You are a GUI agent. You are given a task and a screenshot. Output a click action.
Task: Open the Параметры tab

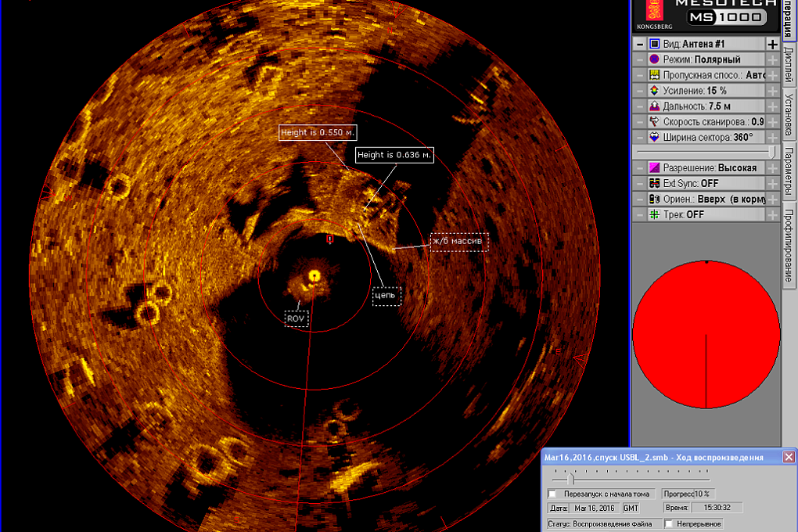click(789, 171)
